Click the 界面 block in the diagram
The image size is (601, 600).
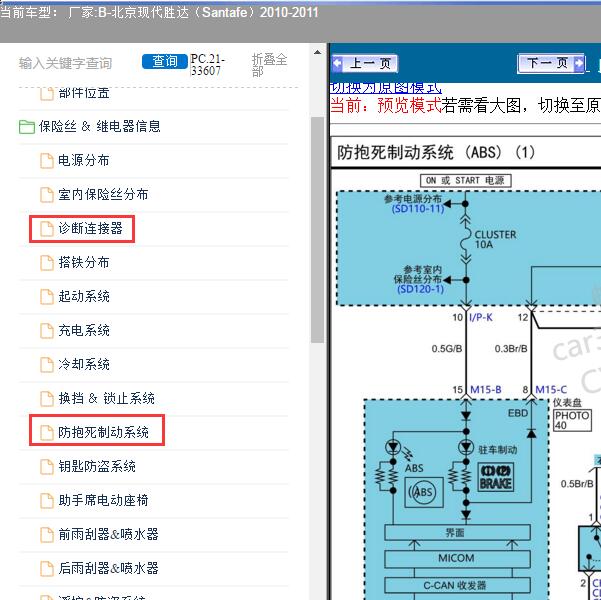(x=457, y=533)
